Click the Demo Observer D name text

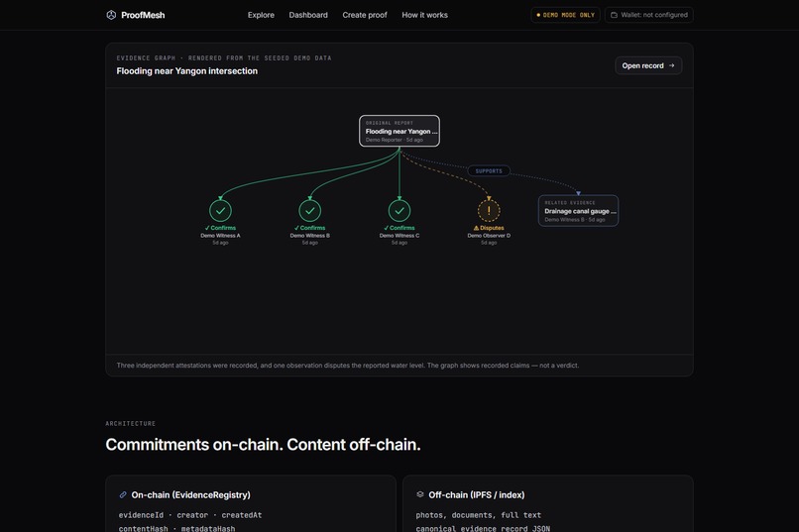(x=489, y=236)
